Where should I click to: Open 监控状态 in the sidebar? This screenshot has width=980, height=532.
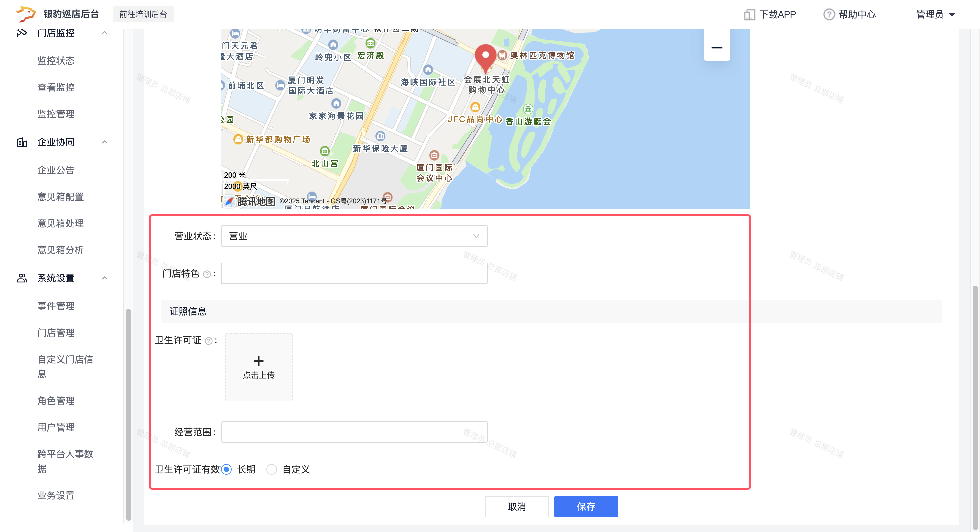56,61
